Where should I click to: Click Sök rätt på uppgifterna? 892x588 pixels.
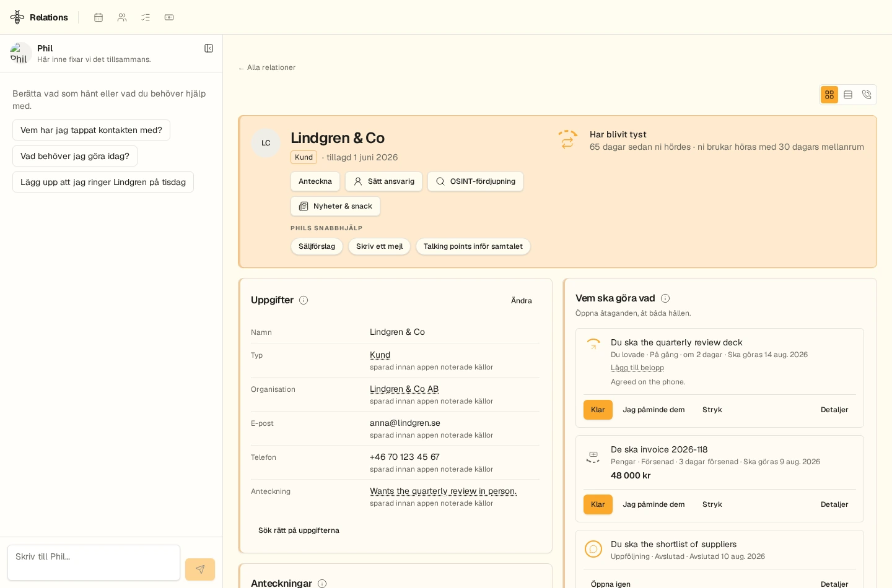pyautogui.click(x=299, y=530)
